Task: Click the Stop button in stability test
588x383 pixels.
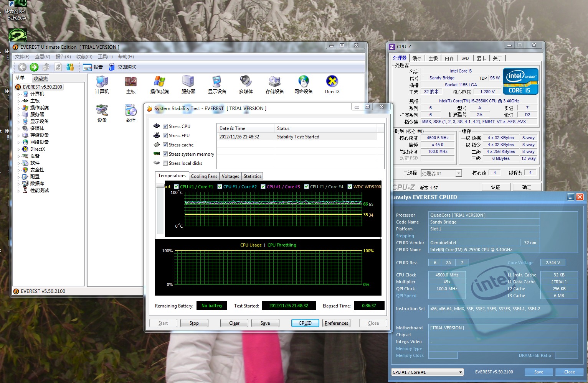Action: 194,323
